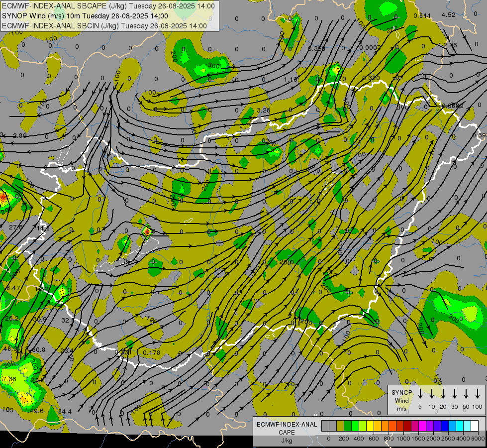Screen dimensions: 487x448
Task: Pick the bright magenta CAPE legend swatch
Action: point(422,426)
